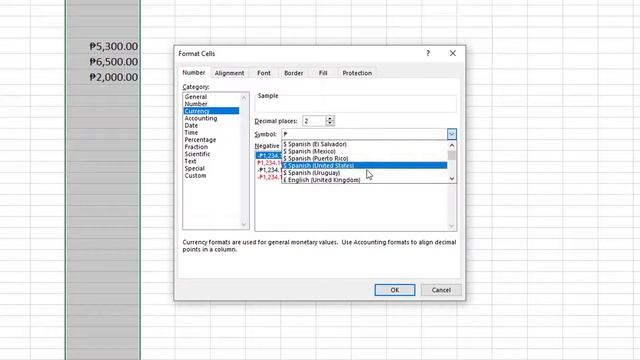The height and width of the screenshot is (360, 640).
Task: Open the Fill tab
Action: click(323, 73)
